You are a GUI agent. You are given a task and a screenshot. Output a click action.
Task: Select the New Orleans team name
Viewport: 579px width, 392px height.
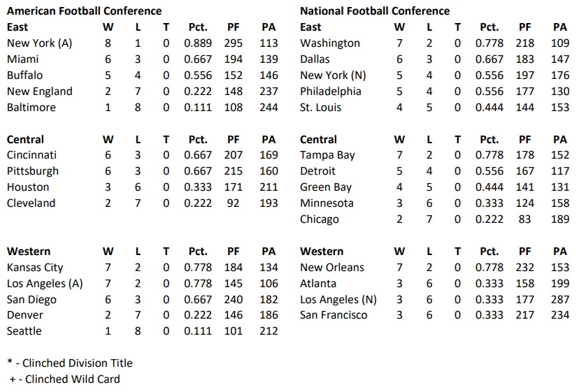[x=332, y=268]
